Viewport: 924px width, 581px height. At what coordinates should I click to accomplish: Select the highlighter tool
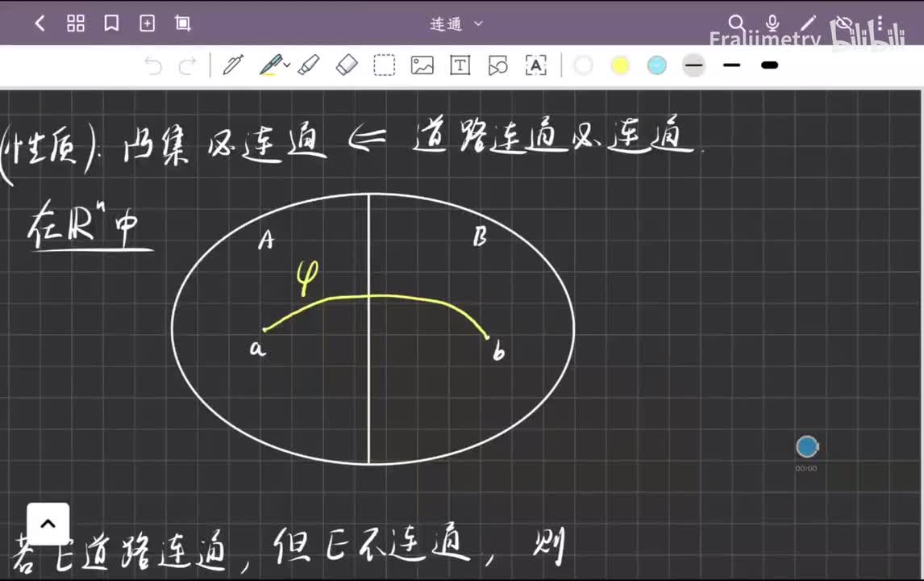point(309,65)
